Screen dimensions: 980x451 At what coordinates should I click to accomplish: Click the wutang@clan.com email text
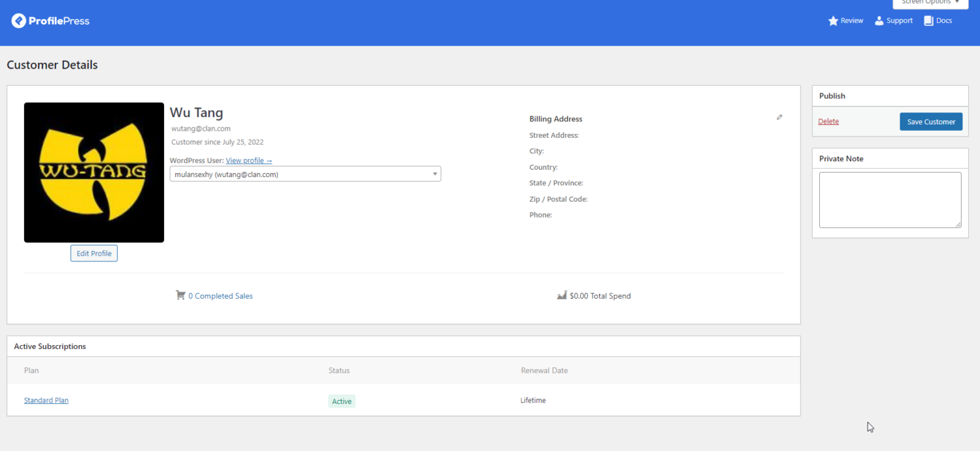click(x=201, y=129)
